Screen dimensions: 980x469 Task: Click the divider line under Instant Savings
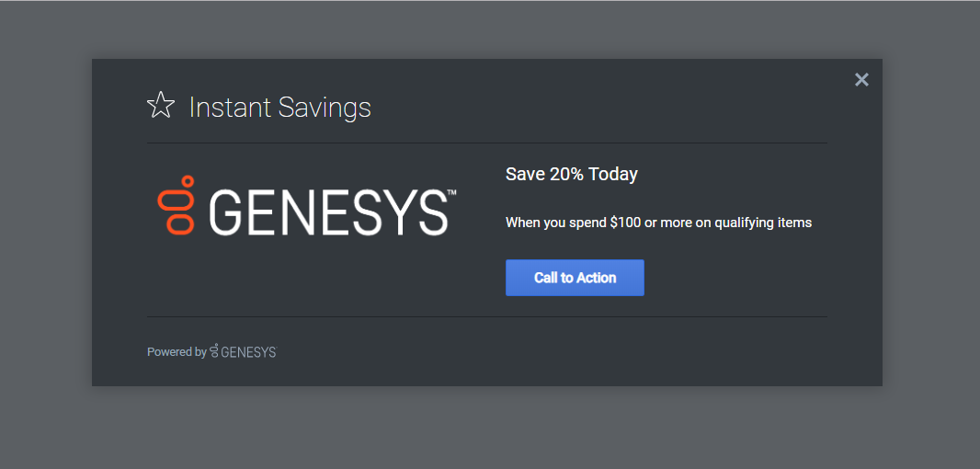[x=487, y=143]
